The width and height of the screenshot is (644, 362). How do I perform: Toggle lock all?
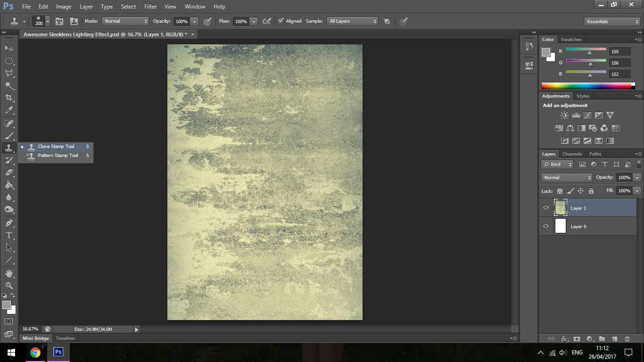pos(591,191)
